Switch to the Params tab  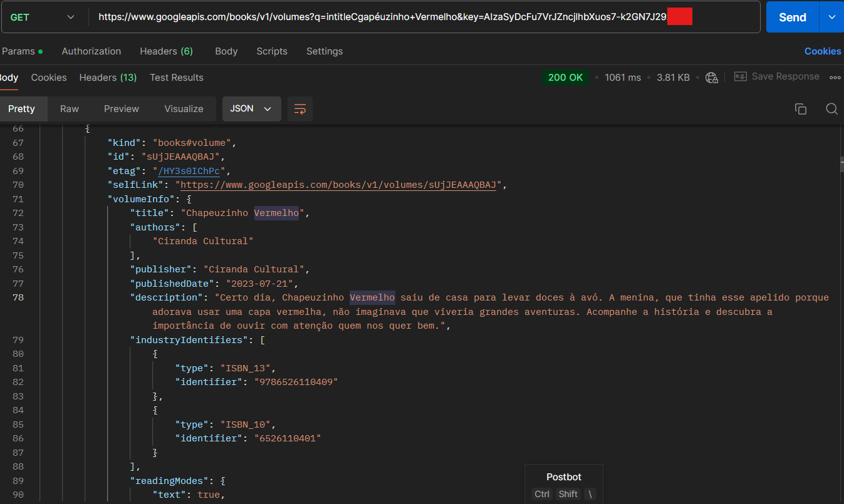coord(22,51)
